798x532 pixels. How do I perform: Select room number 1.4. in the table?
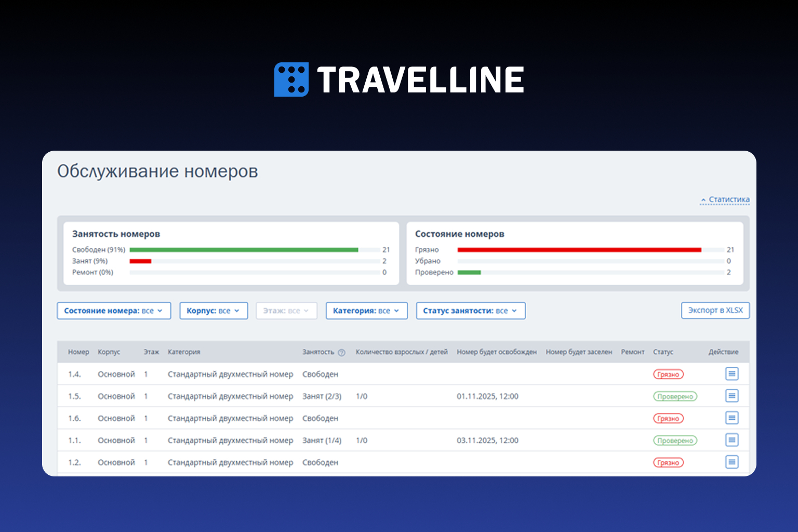tap(74, 374)
